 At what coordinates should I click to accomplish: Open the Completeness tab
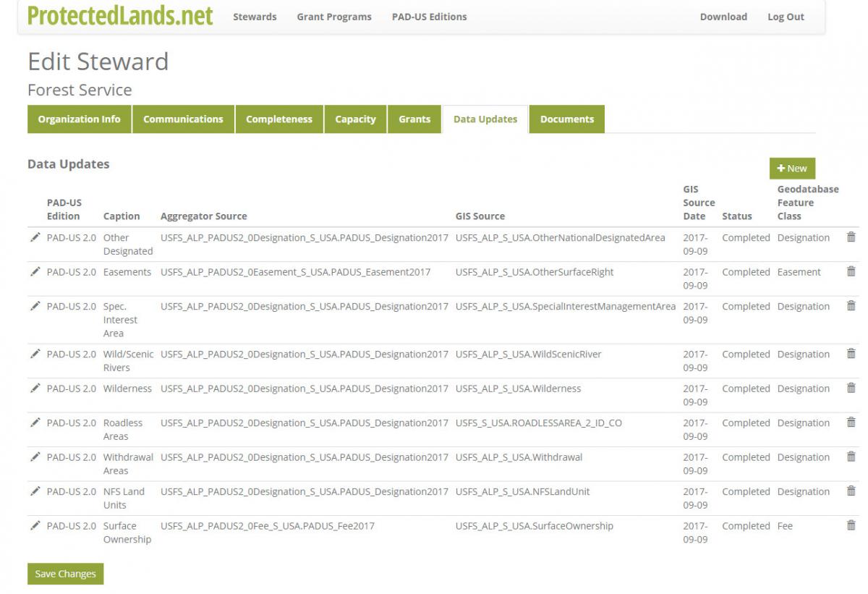(279, 119)
